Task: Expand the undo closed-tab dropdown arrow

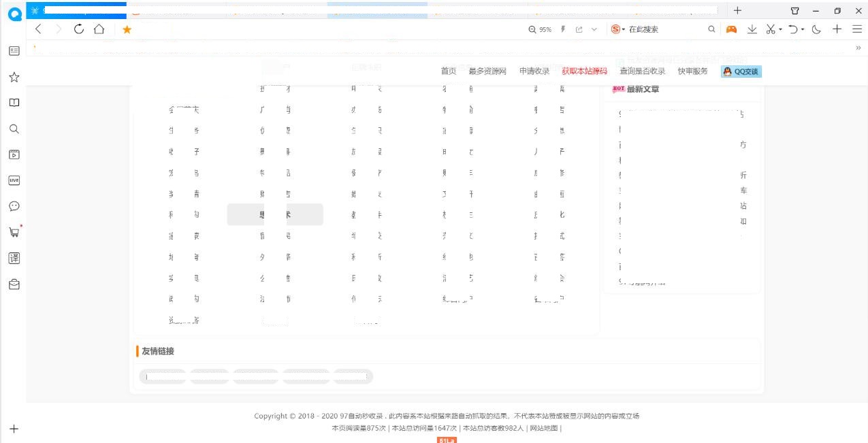Action: [803, 29]
